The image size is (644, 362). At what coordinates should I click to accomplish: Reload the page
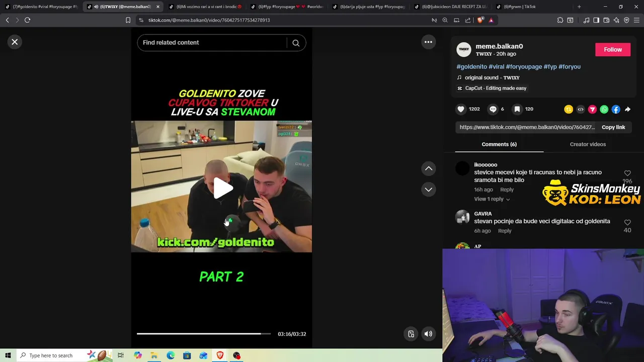(x=28, y=20)
